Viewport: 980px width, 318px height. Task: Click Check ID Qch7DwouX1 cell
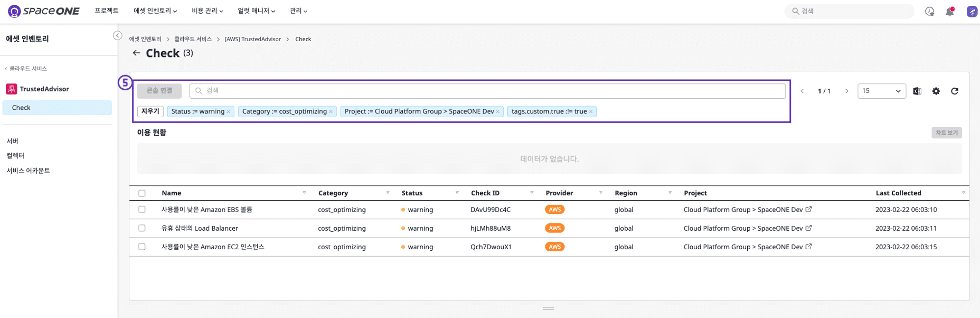(491, 247)
